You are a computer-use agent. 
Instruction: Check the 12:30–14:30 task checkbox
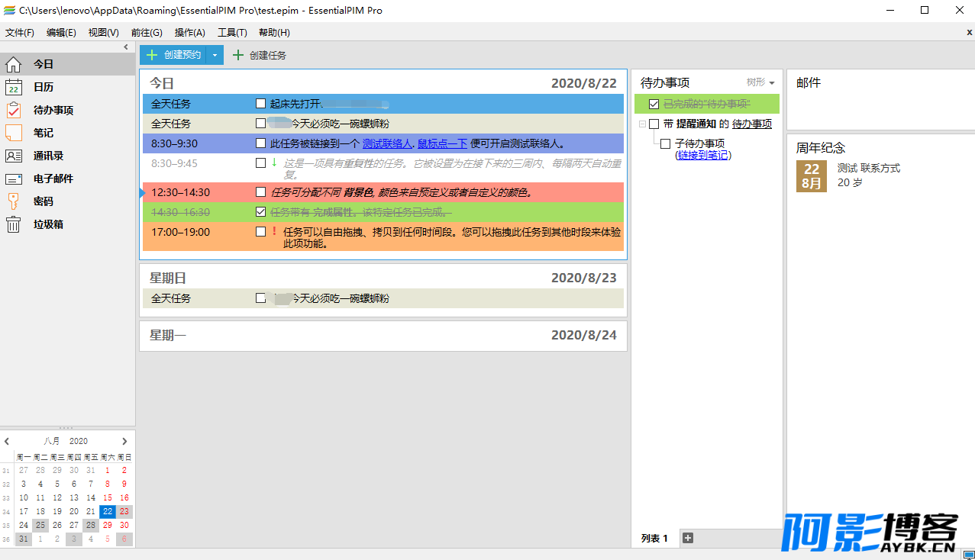click(261, 192)
